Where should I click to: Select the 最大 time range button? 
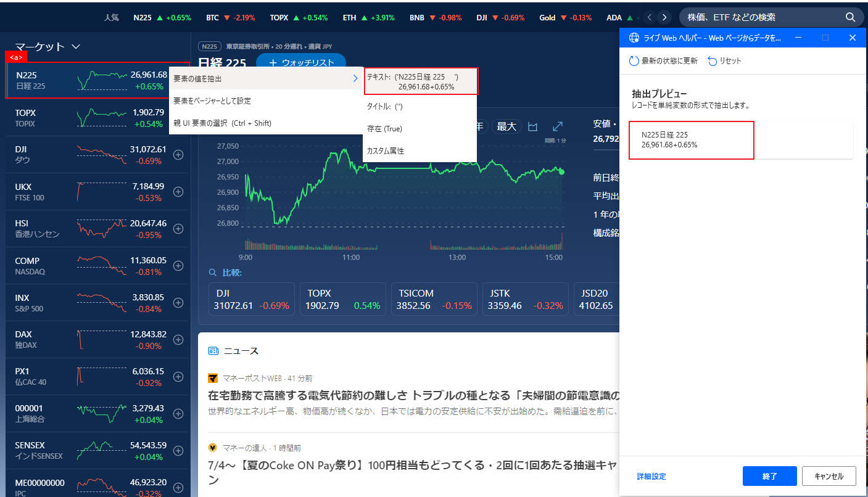(x=506, y=126)
